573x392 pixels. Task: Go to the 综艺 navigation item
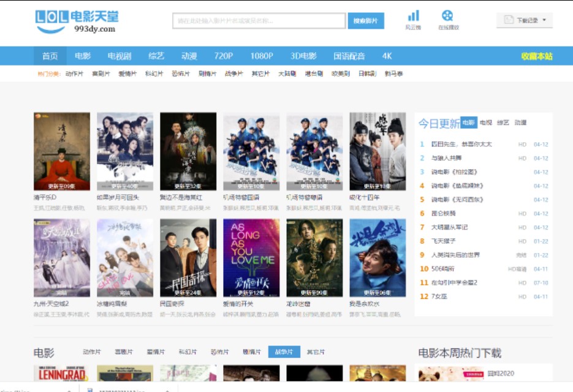(x=156, y=56)
